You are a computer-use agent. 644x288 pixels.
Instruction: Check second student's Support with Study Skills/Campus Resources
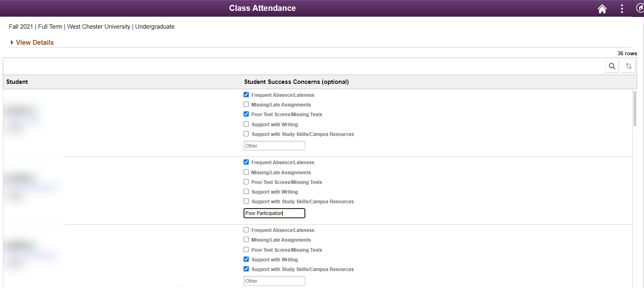(x=246, y=201)
